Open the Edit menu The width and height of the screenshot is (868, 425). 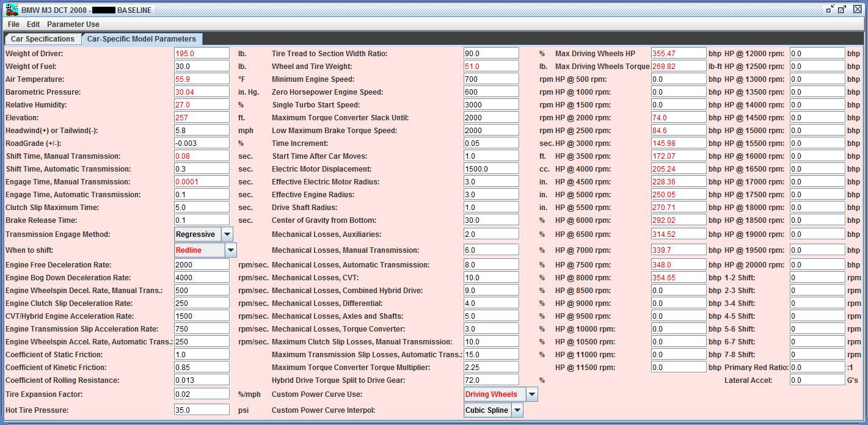tap(33, 24)
